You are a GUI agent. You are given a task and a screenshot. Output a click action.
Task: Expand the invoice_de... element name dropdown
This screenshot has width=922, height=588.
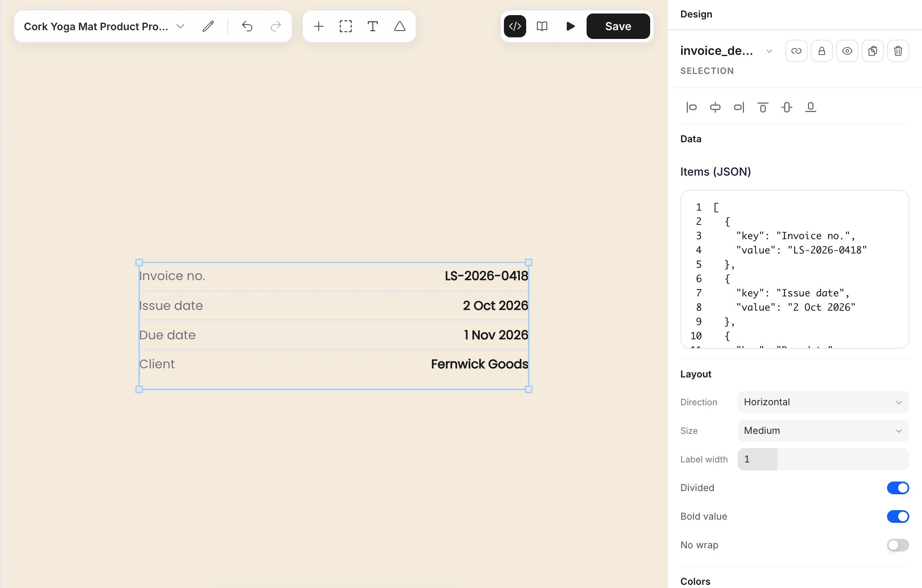(769, 51)
